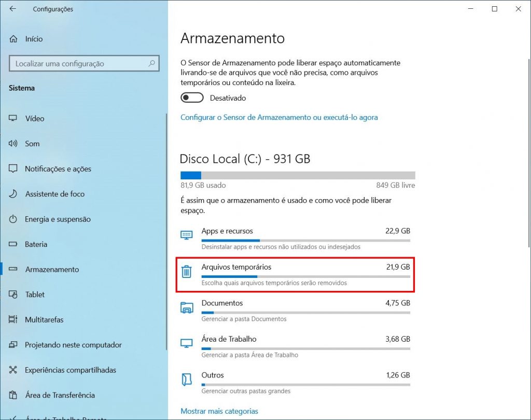
Task: Click the Notificações e ações icon
Action: pos(13,169)
